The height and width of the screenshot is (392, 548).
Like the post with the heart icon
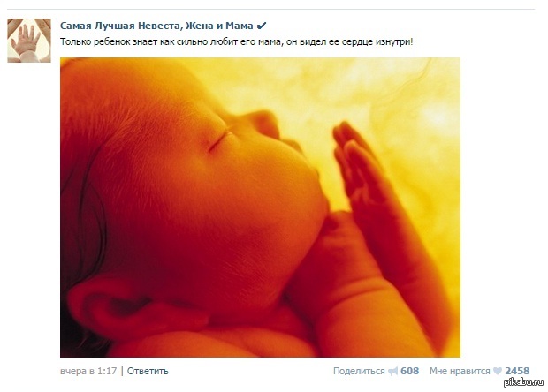click(498, 371)
